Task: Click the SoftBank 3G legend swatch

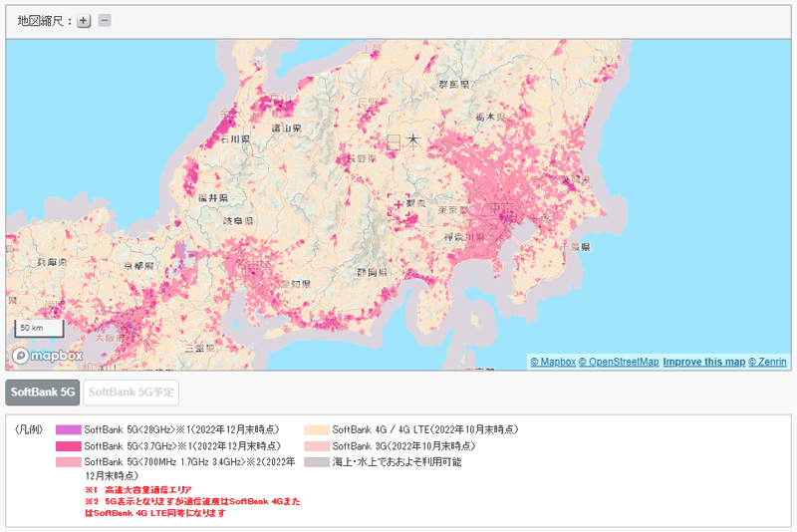Action: pyautogui.click(x=317, y=446)
